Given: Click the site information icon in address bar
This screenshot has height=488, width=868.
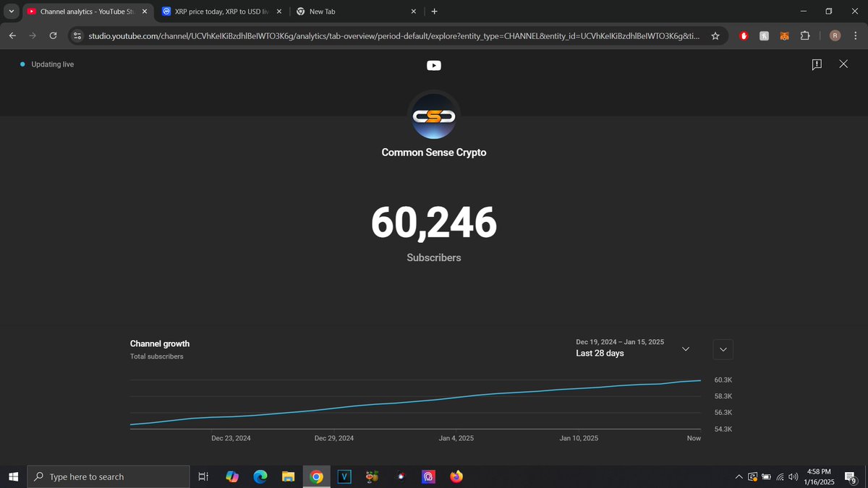Looking at the screenshot, I should (x=77, y=35).
